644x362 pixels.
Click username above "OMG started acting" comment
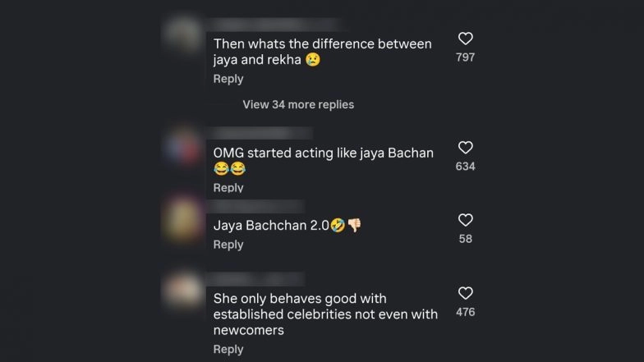click(253, 133)
